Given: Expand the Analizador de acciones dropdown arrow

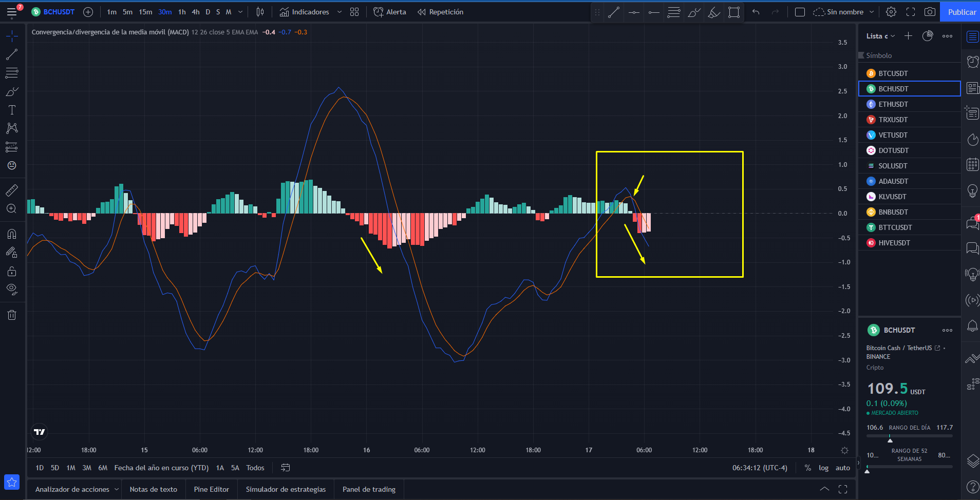Looking at the screenshot, I should tap(117, 489).
